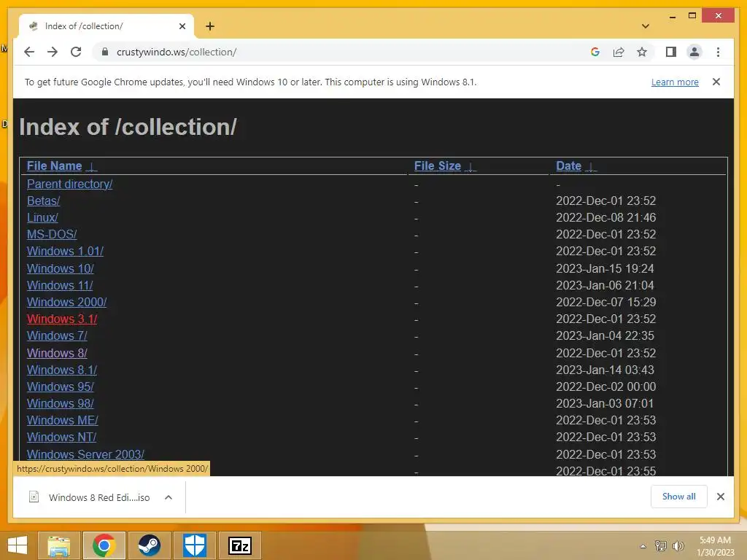The height and width of the screenshot is (560, 747).
Task: Click the File Size descending sort arrow
Action: tap(471, 167)
